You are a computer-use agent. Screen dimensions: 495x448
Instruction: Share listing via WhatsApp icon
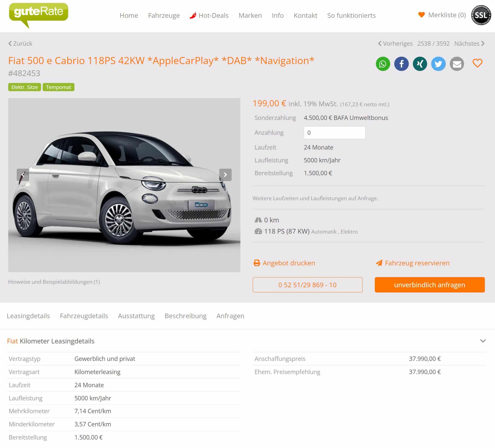[x=383, y=64]
